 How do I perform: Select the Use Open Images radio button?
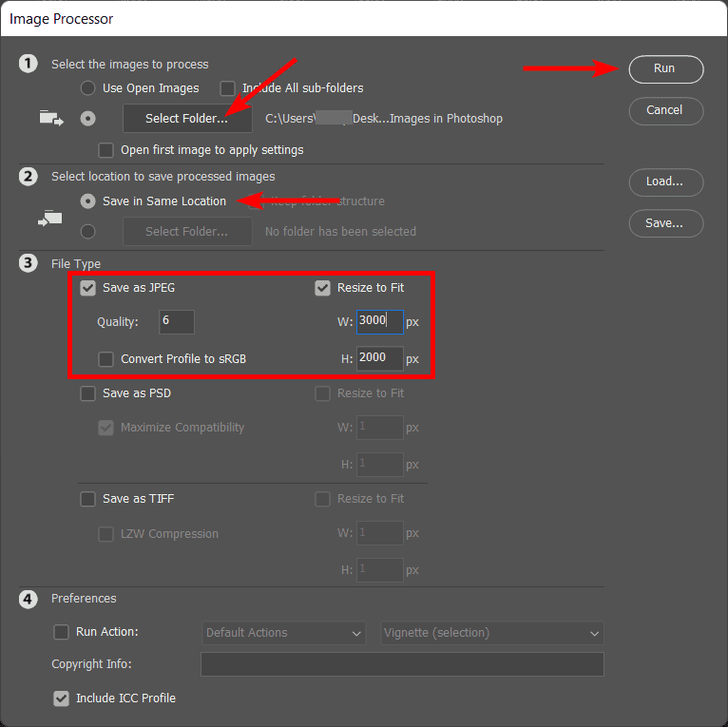88,88
